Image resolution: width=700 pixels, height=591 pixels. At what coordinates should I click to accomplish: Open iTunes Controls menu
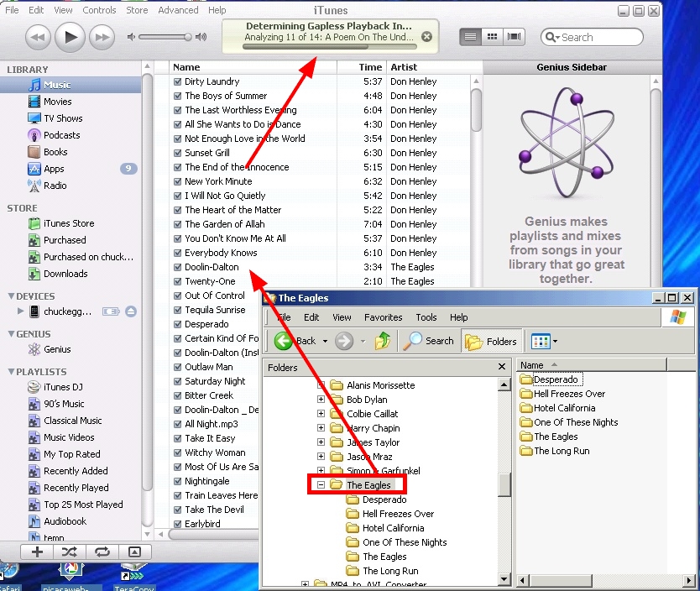point(99,10)
